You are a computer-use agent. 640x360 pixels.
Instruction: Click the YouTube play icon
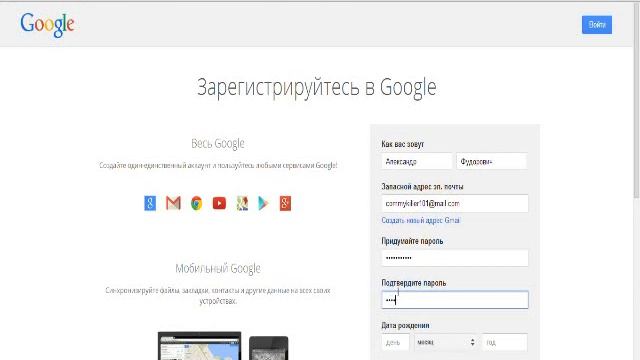coord(219,203)
